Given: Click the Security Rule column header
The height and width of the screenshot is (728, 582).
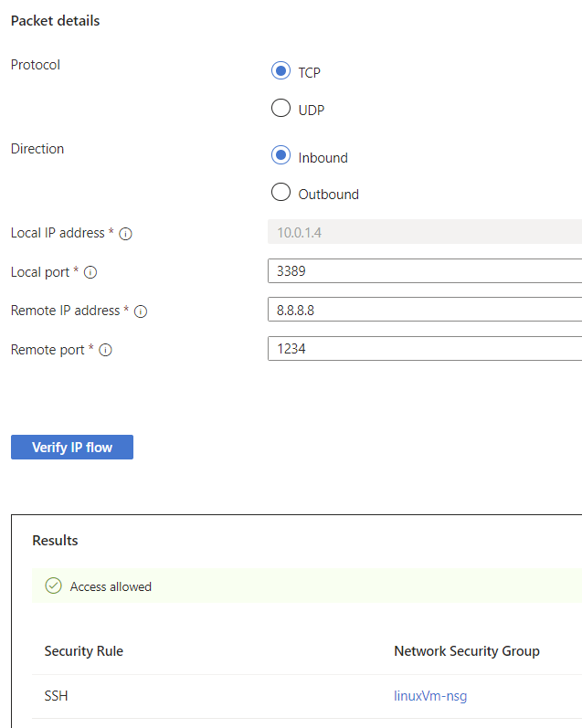Looking at the screenshot, I should [84, 651].
